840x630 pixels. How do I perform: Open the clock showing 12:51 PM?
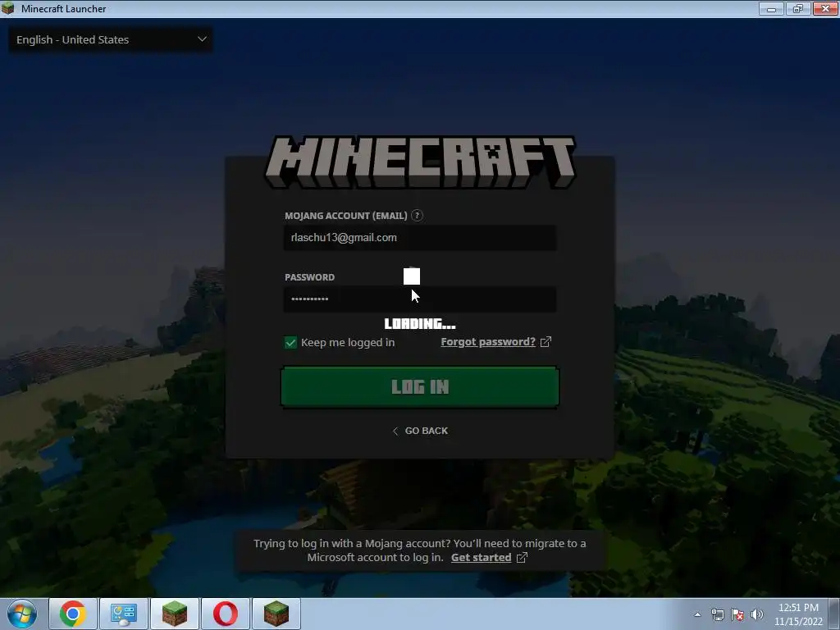[x=798, y=614]
